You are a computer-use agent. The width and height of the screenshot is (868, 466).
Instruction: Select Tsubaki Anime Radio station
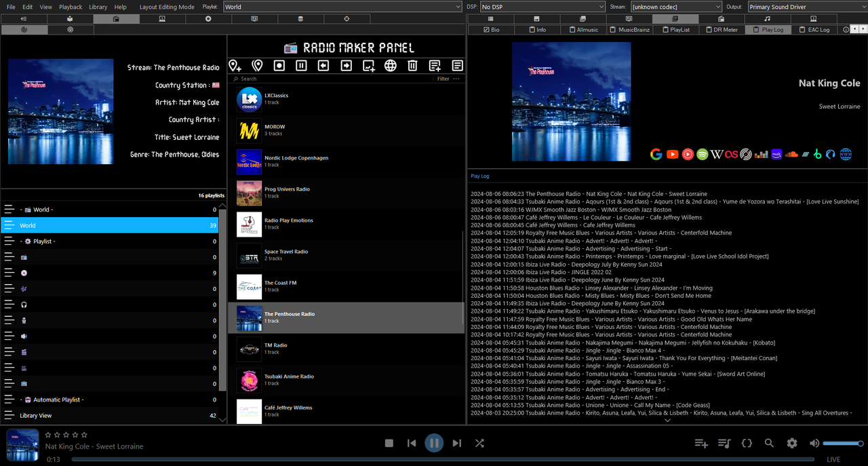point(346,381)
